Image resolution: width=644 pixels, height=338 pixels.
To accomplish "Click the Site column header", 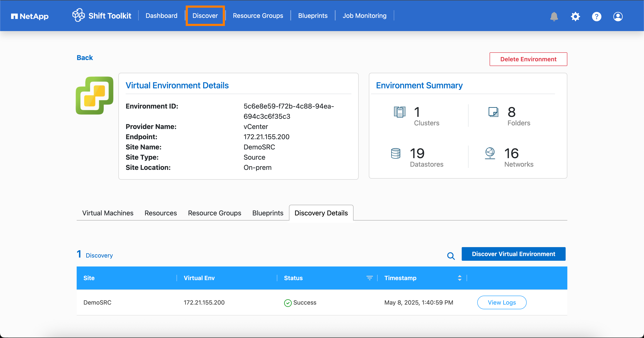I will [89, 278].
